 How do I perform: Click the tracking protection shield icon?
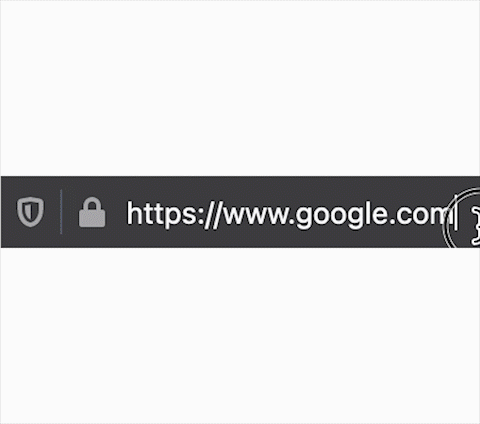point(30,212)
